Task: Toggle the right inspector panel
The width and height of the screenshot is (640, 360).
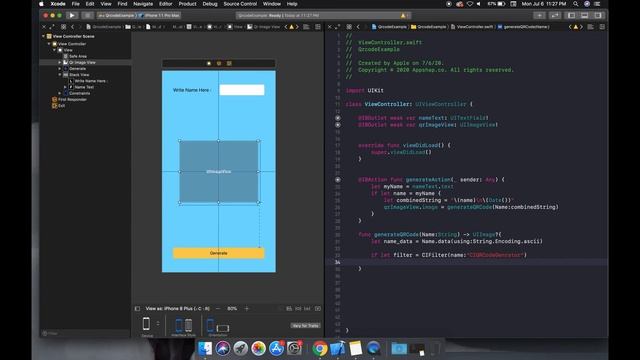Action: (x=598, y=16)
